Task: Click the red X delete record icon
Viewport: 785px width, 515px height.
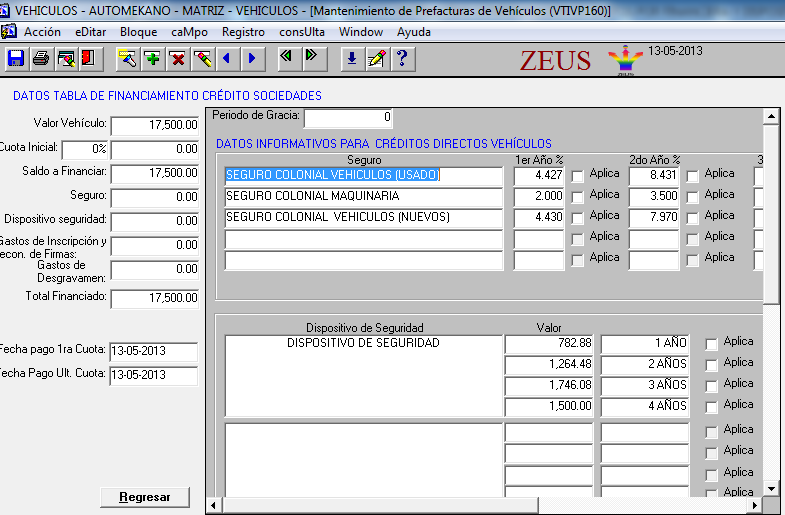Action: point(177,58)
